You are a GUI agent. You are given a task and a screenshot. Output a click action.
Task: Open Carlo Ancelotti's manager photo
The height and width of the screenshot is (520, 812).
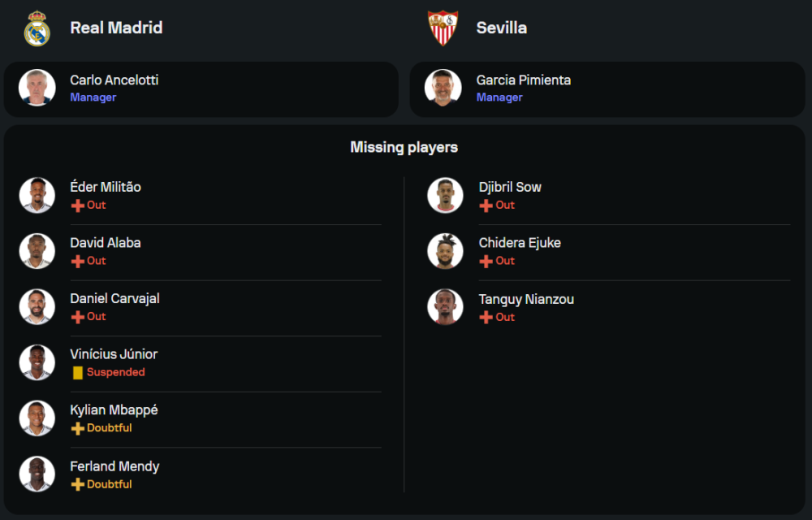click(x=37, y=88)
